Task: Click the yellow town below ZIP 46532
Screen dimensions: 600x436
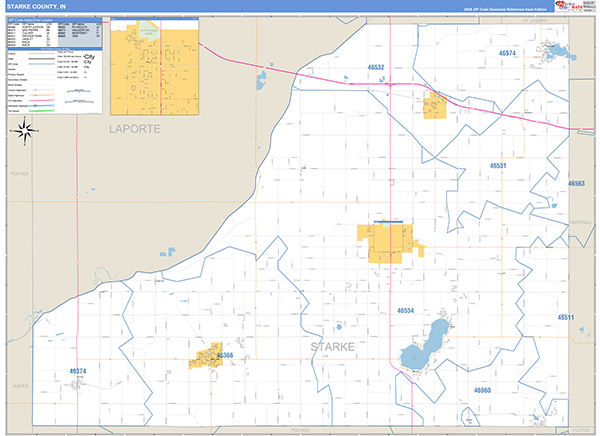Action: click(434, 105)
